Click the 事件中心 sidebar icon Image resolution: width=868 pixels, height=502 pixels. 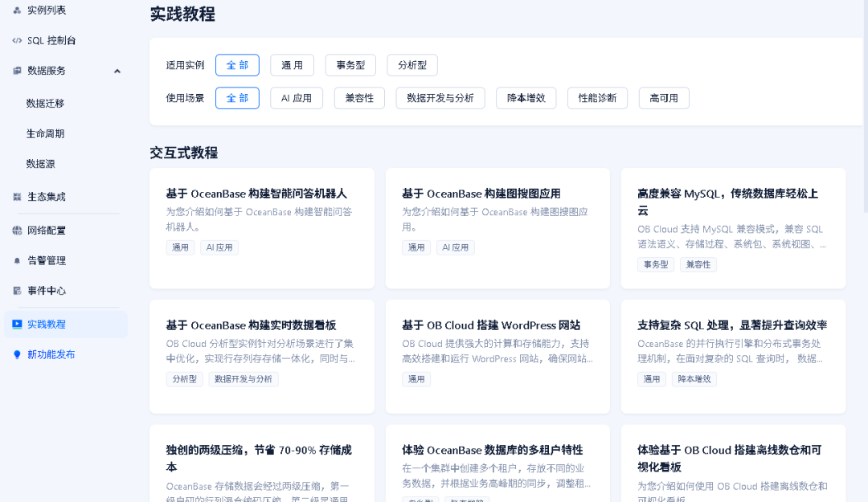point(17,291)
